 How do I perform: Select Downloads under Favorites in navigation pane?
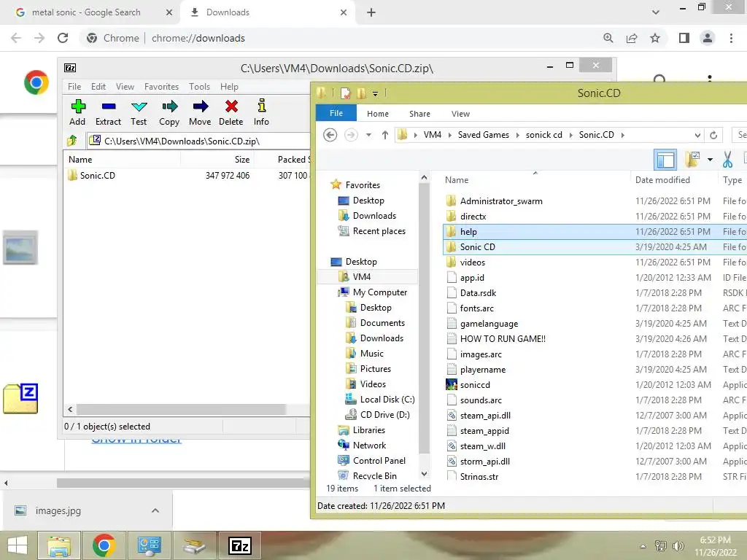374,216
